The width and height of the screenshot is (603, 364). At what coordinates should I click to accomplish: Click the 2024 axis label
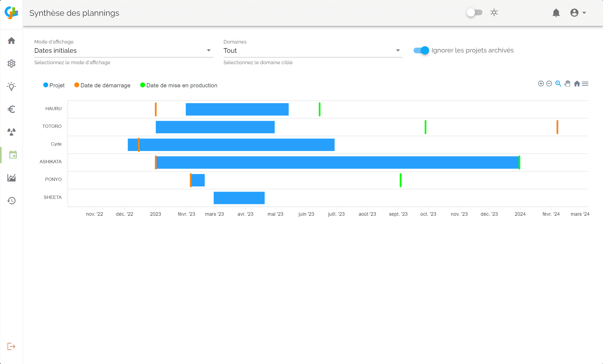click(520, 214)
